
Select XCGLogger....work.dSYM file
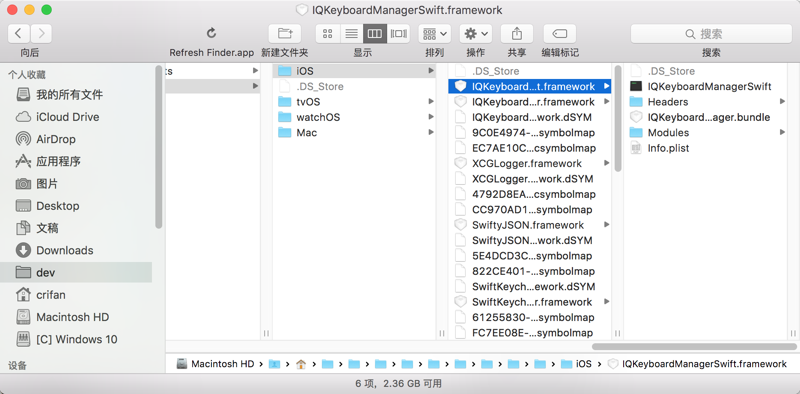coord(530,179)
